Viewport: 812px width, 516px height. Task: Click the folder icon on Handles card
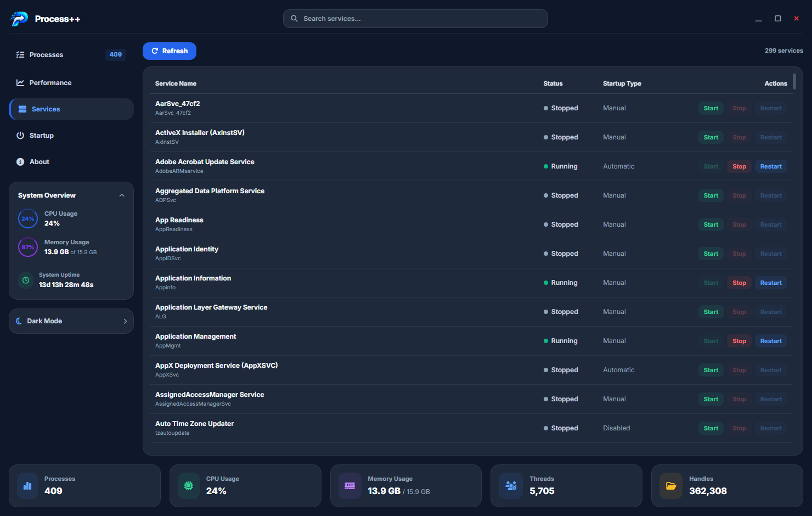671,486
